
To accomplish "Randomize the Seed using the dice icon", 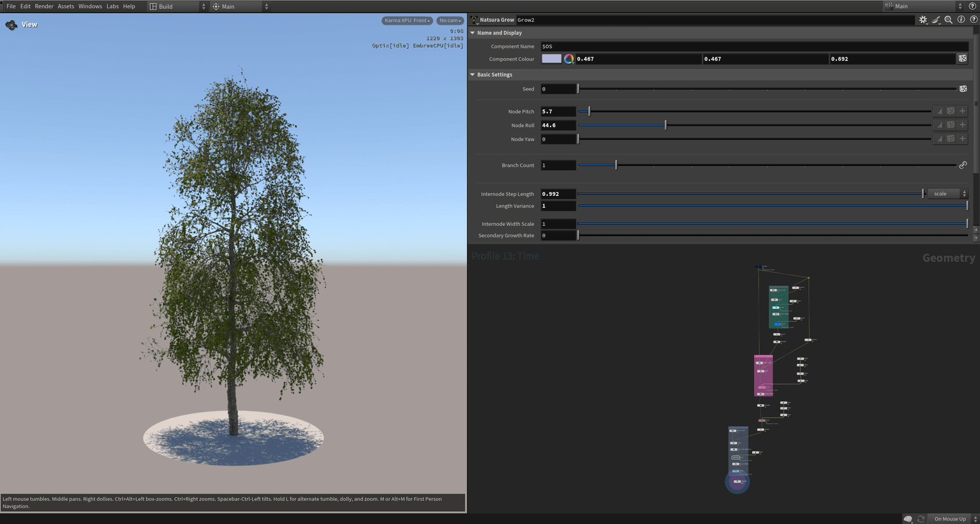I will tap(963, 89).
